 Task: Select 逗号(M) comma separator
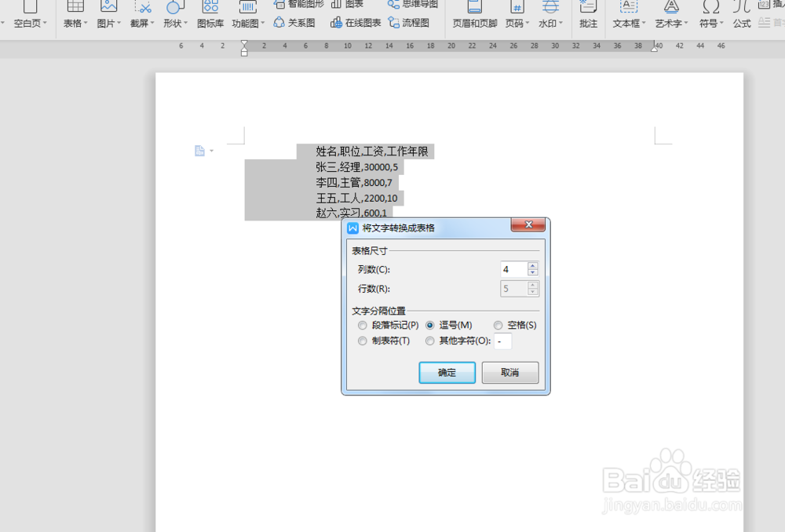tap(448, 326)
